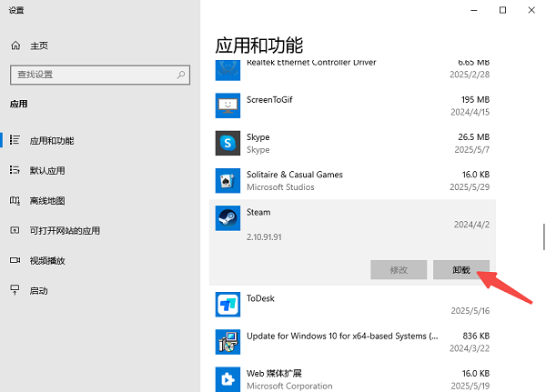Click the ToDesk app icon
Screen dimensions: 546x392
[x=227, y=304]
